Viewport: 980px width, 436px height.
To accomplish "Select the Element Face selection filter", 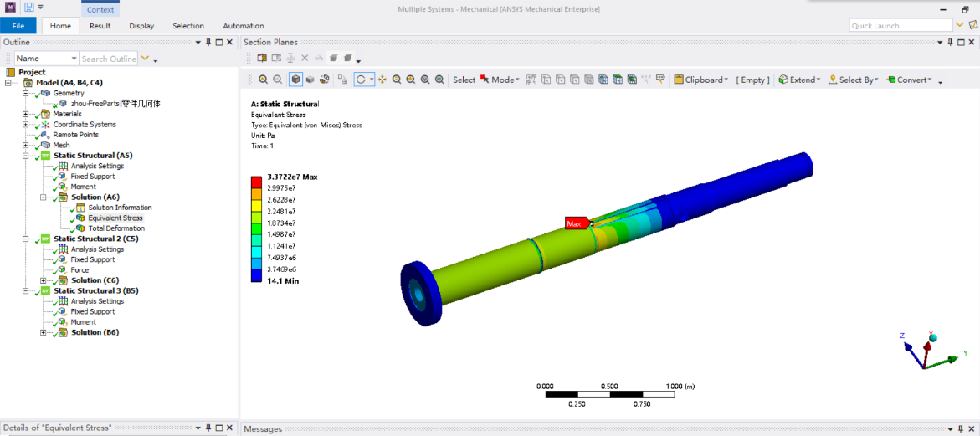I will pyautogui.click(x=618, y=80).
